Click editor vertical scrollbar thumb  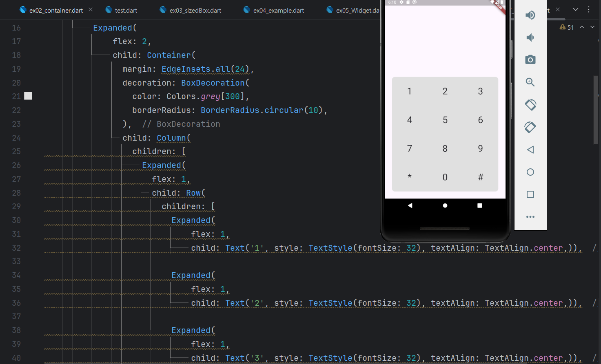pos(595,110)
